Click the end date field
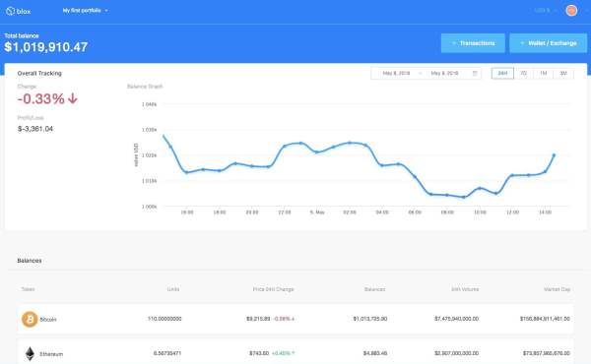 coord(444,73)
